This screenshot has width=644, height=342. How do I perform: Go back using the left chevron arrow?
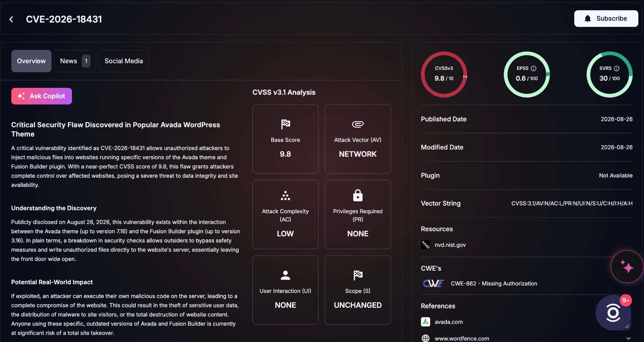tap(11, 19)
